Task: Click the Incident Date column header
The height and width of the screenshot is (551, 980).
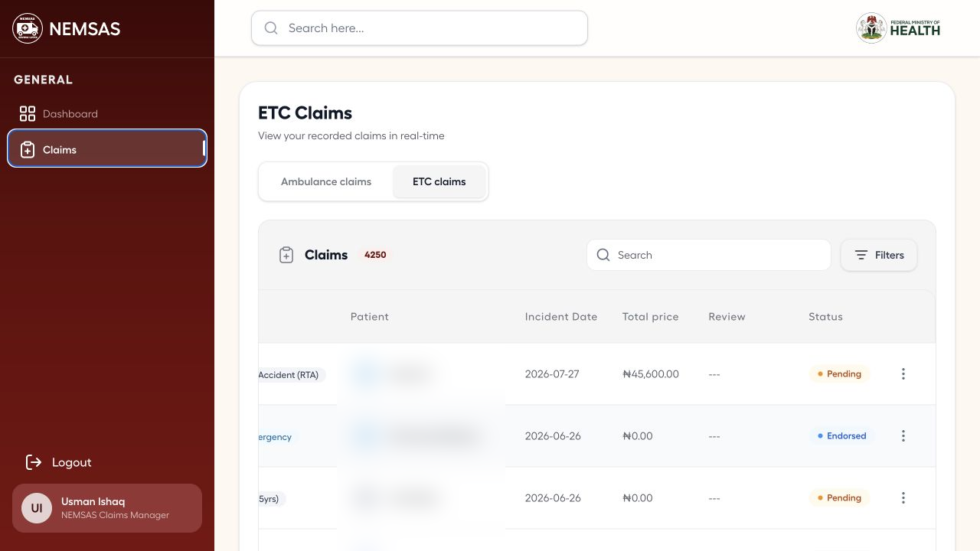Action: (x=561, y=317)
